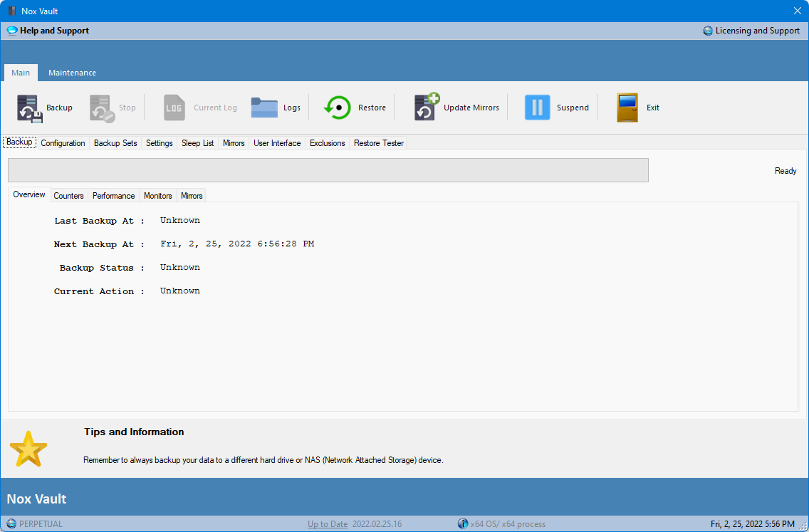Viewport: 809px width, 532px height.
Task: Open the Restore Tester tab
Action: tap(379, 143)
